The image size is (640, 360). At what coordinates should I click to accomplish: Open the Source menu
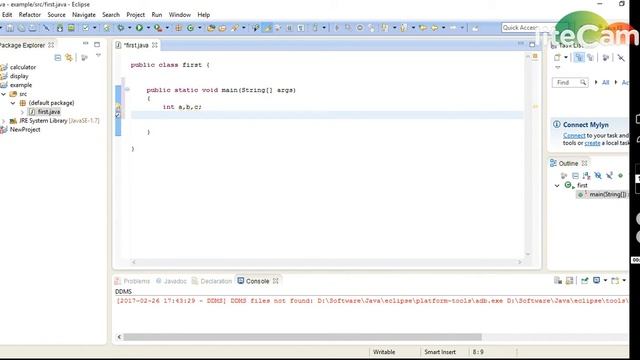[56, 15]
